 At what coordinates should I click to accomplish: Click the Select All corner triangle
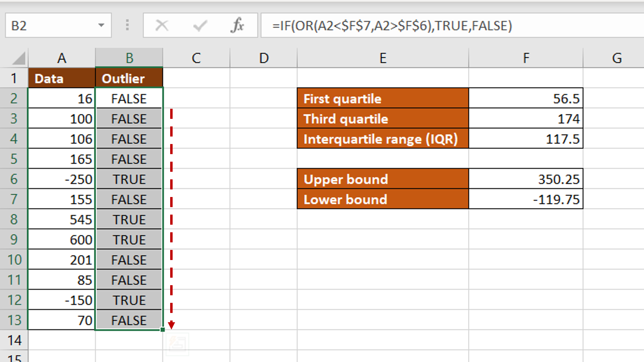click(19, 58)
